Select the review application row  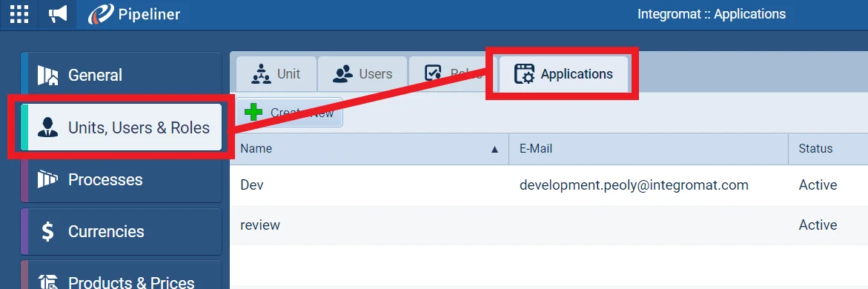click(x=549, y=225)
